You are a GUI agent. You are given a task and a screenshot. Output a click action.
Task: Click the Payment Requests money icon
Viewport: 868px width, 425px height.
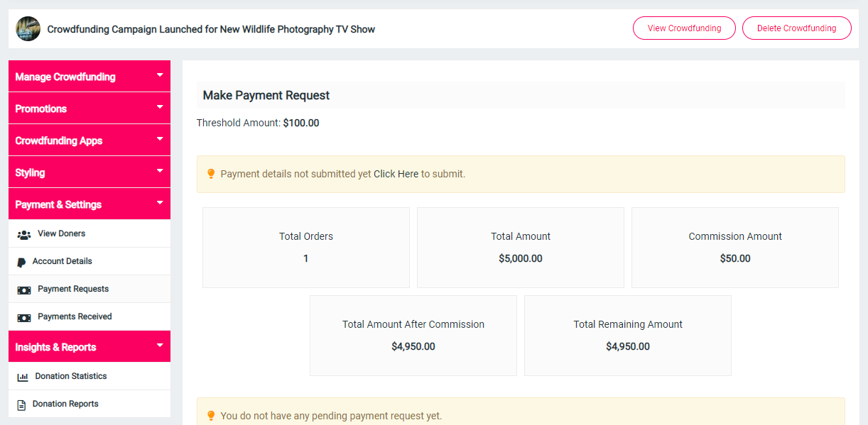point(24,289)
